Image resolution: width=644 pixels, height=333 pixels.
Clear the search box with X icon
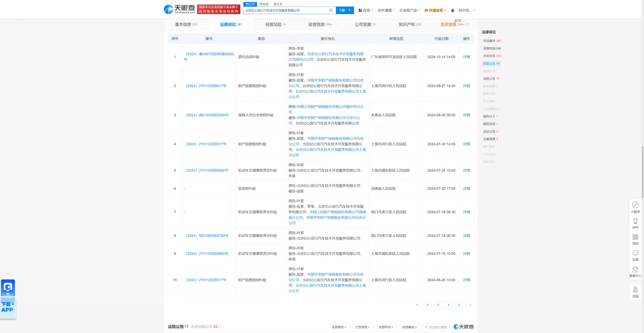331,10
